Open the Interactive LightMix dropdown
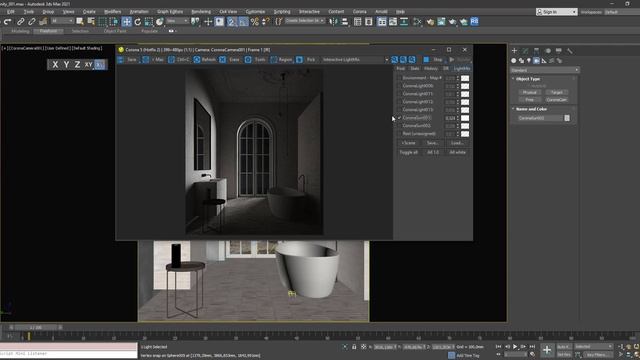 (x=355, y=60)
